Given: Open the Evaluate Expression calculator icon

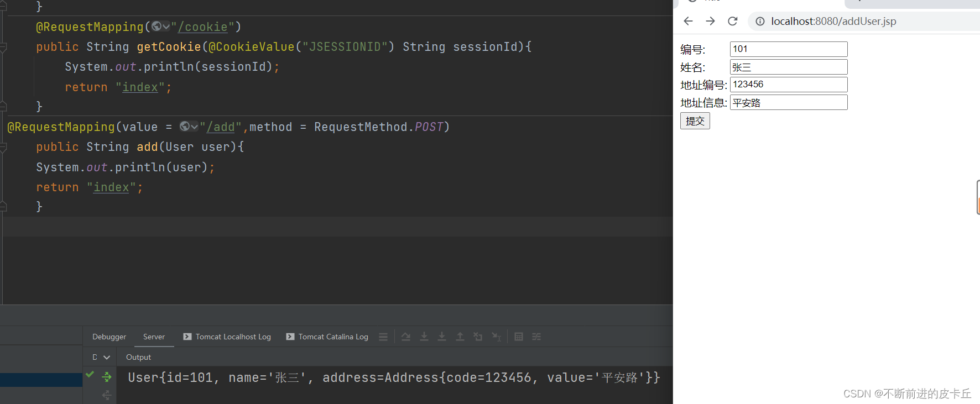Looking at the screenshot, I should point(519,337).
